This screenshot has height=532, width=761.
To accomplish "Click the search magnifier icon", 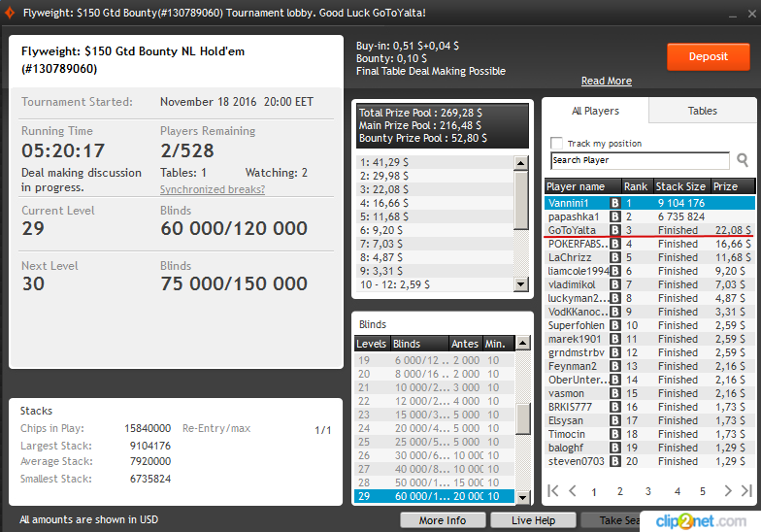I will pos(742,159).
